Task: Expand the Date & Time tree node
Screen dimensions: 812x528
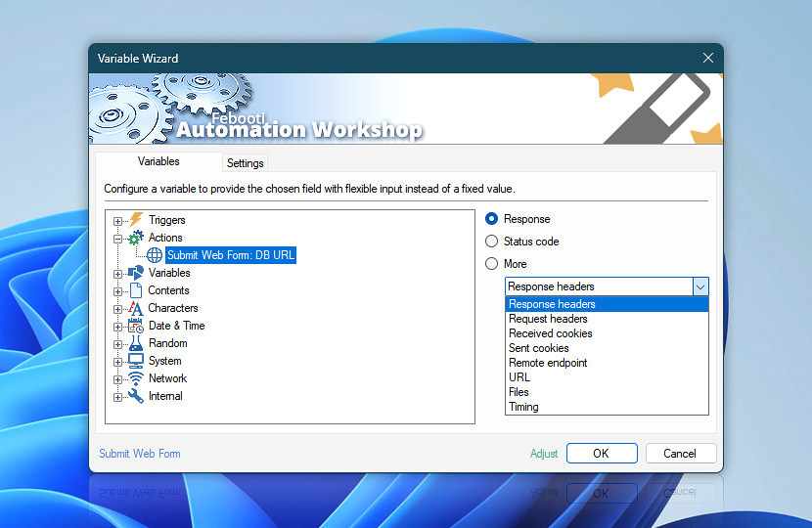Action: pyautogui.click(x=117, y=327)
